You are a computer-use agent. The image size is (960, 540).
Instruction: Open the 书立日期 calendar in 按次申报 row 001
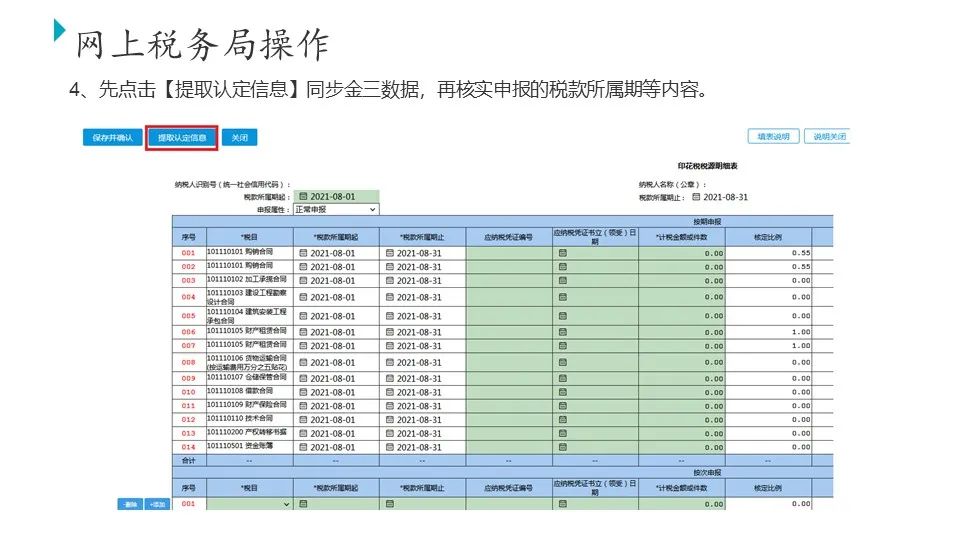(x=563, y=504)
